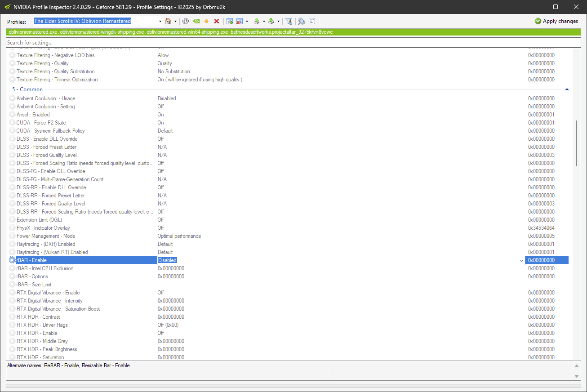The image size is (587, 392).
Task: Click the Allow value for Negative LOD bias
Action: click(163, 55)
